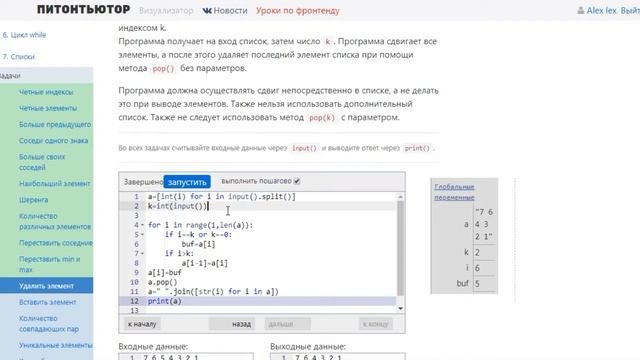Click the Выходные данные output box
This screenshot has width=640, height=360.
point(338,357)
